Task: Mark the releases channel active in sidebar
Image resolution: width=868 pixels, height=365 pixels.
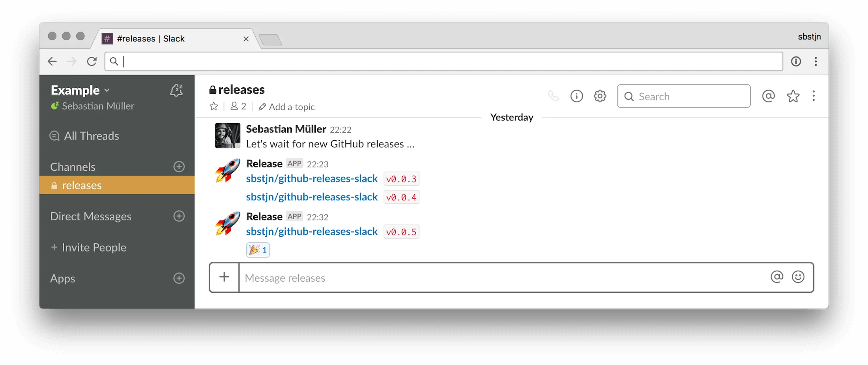Action: tap(82, 185)
